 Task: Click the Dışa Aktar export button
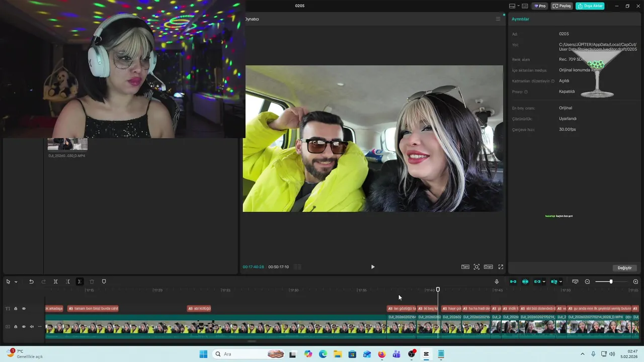(x=590, y=6)
